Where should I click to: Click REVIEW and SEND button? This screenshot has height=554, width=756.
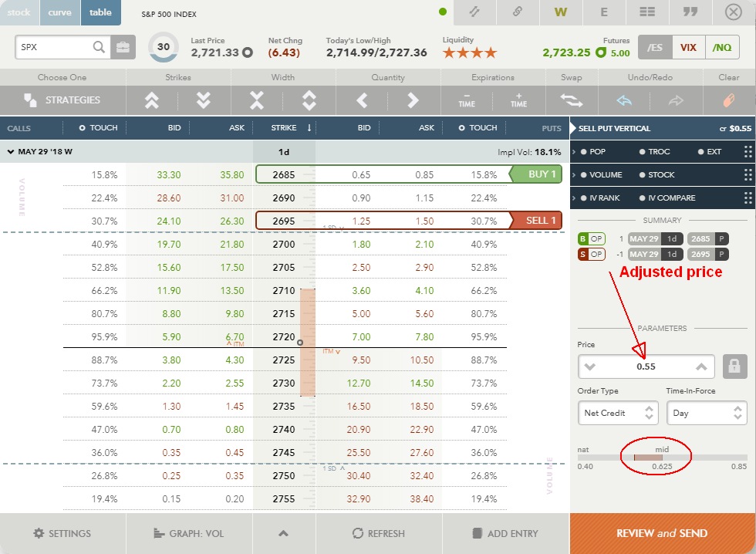[663, 533]
